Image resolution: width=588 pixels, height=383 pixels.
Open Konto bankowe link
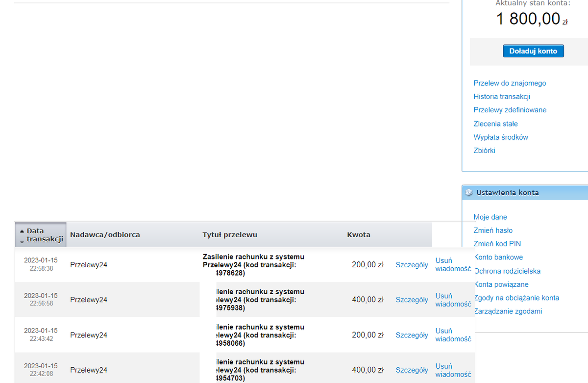(x=498, y=257)
